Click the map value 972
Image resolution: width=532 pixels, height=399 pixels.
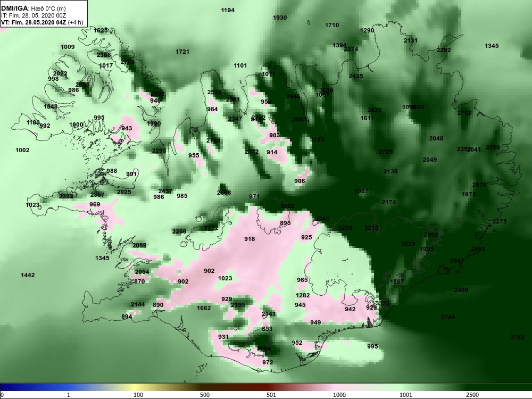pyautogui.click(x=268, y=362)
